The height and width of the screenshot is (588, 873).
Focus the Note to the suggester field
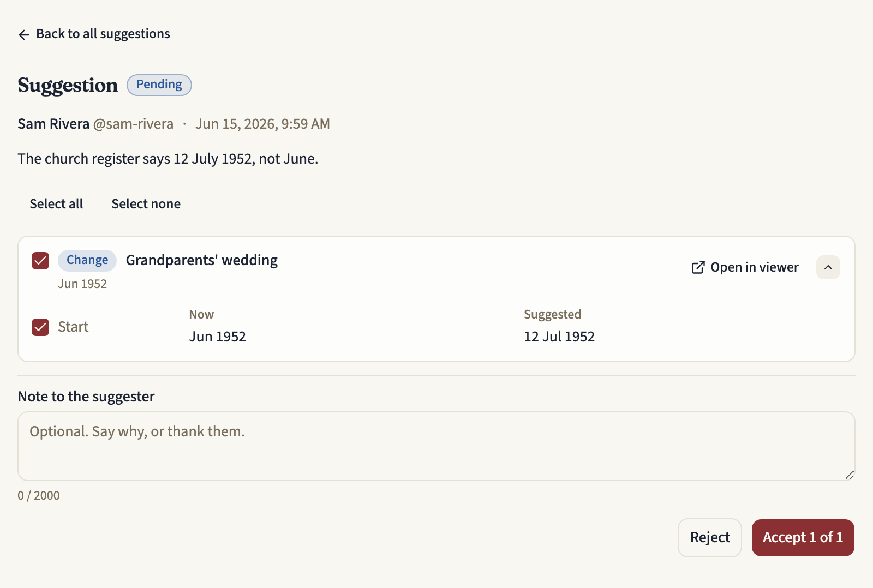coord(436,446)
